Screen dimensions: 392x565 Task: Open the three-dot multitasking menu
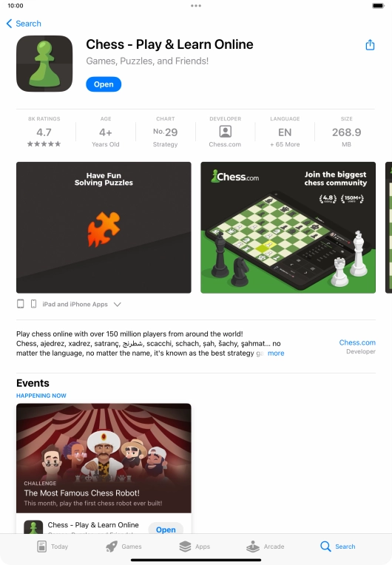coord(196,6)
